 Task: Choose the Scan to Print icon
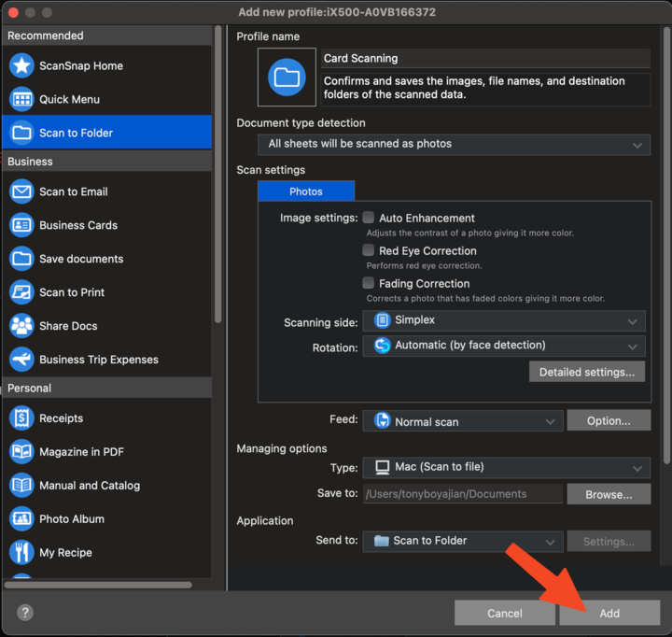(x=21, y=292)
